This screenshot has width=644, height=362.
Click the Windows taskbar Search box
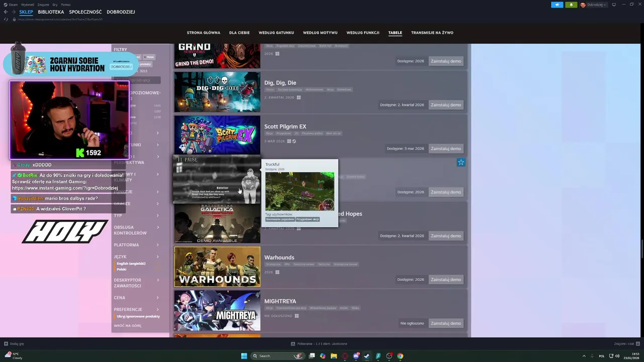(x=278, y=356)
